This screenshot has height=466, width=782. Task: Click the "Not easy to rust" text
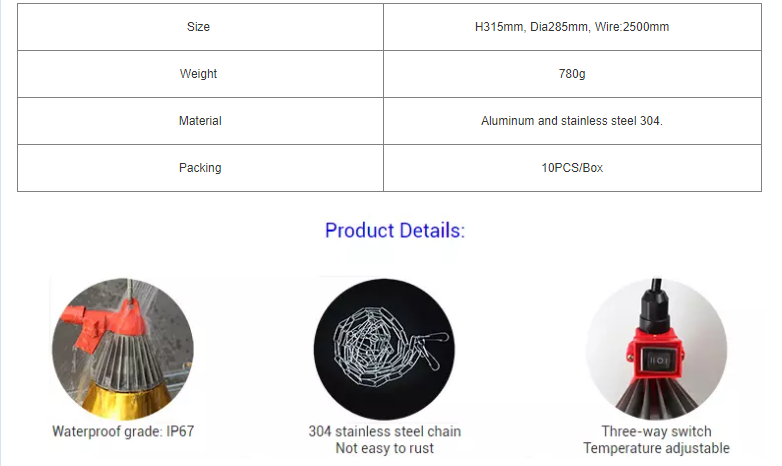pyautogui.click(x=385, y=449)
